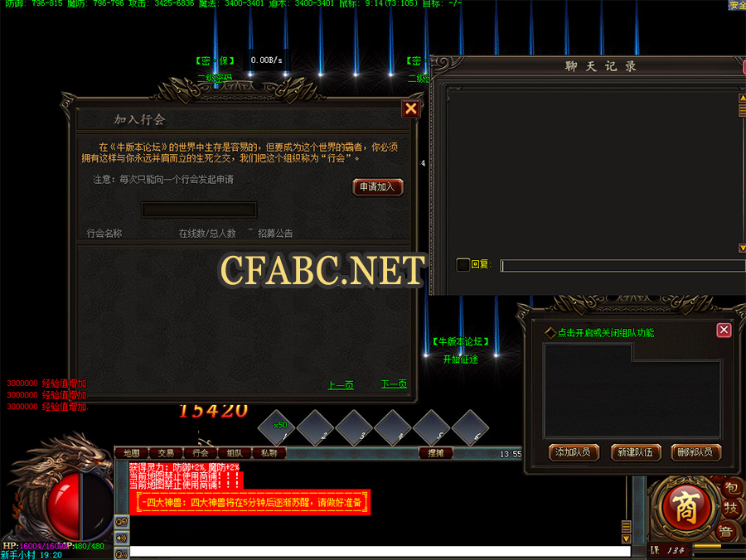
Task: Click the 开始征途 start journey text
Action: tap(461, 360)
